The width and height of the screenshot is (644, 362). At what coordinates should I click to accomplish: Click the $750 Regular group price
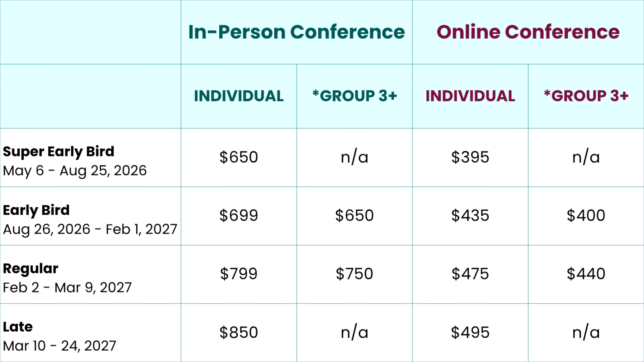(355, 274)
